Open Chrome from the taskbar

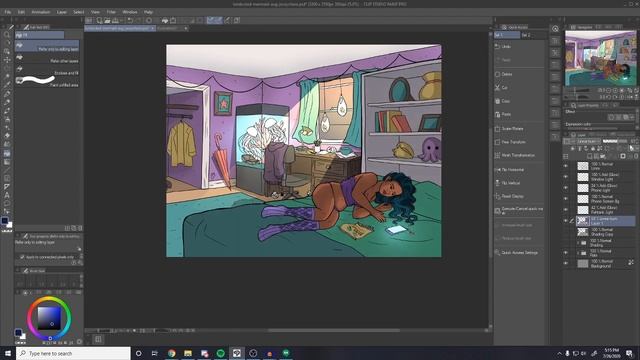point(171,353)
